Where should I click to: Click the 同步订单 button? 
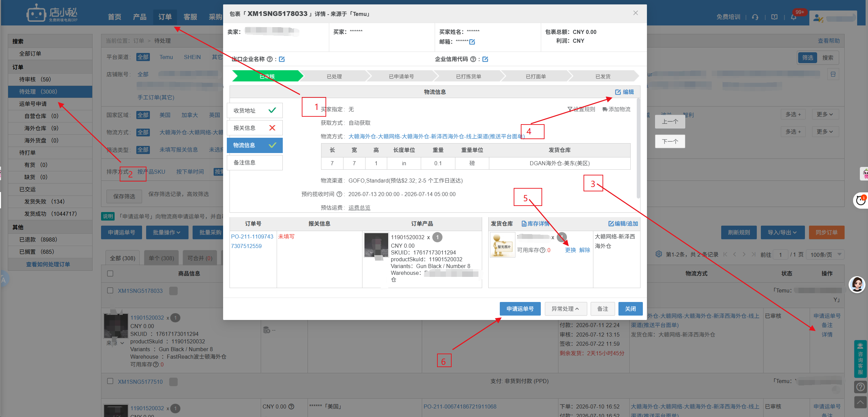point(827,232)
